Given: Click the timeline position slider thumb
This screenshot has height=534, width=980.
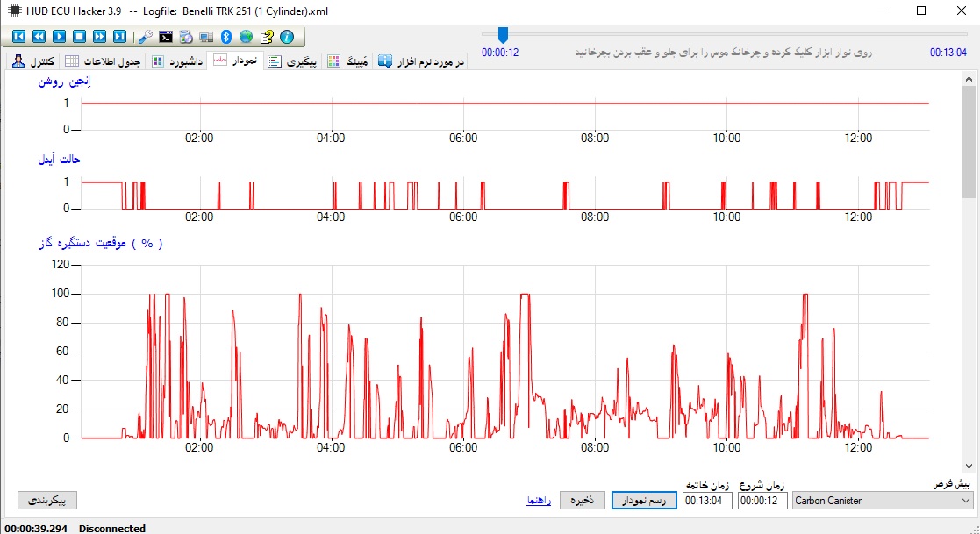Looking at the screenshot, I should coord(503,35).
